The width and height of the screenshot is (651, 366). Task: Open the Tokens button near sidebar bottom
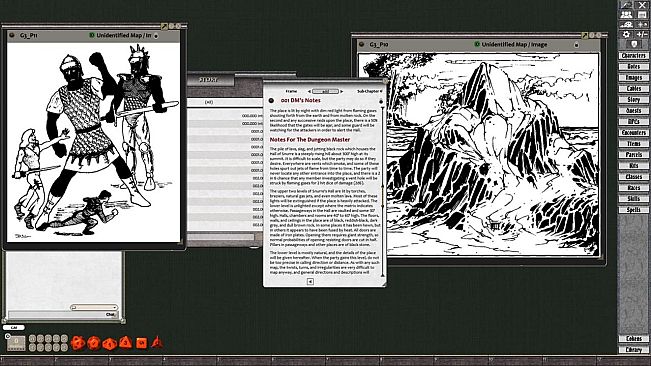coord(634,339)
